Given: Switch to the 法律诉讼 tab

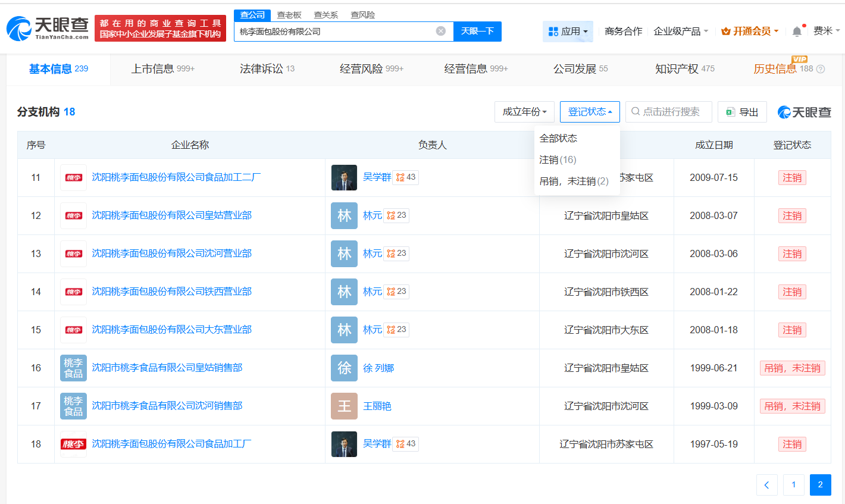Looking at the screenshot, I should 267,69.
